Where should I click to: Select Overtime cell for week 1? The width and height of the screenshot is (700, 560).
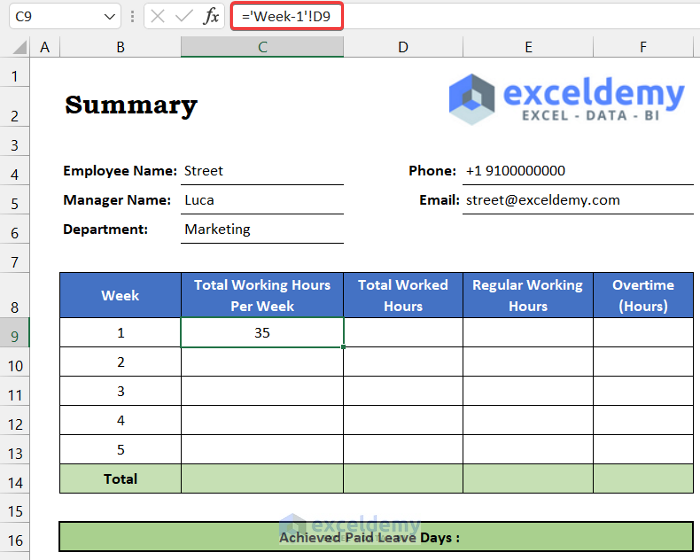click(643, 333)
